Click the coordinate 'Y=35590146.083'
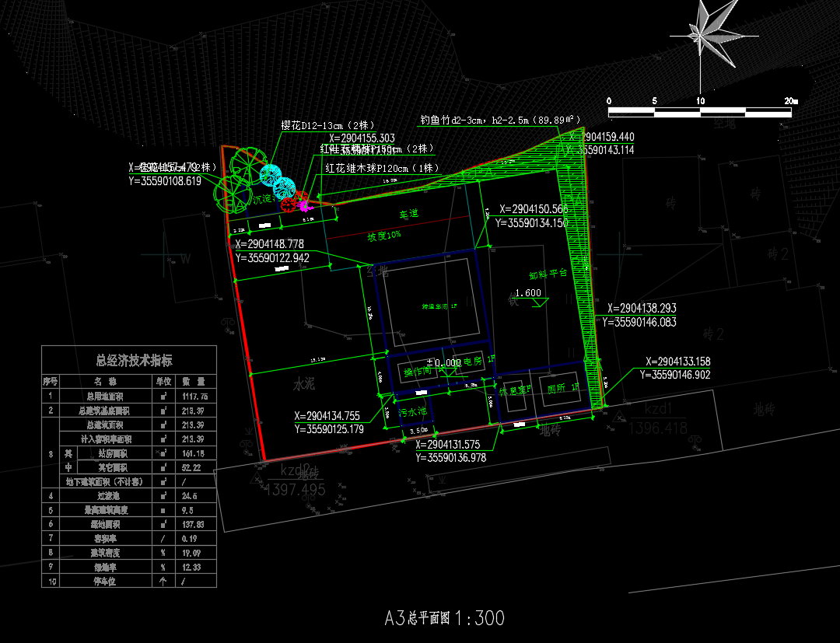Screen dimensions: 840x643 639,323
